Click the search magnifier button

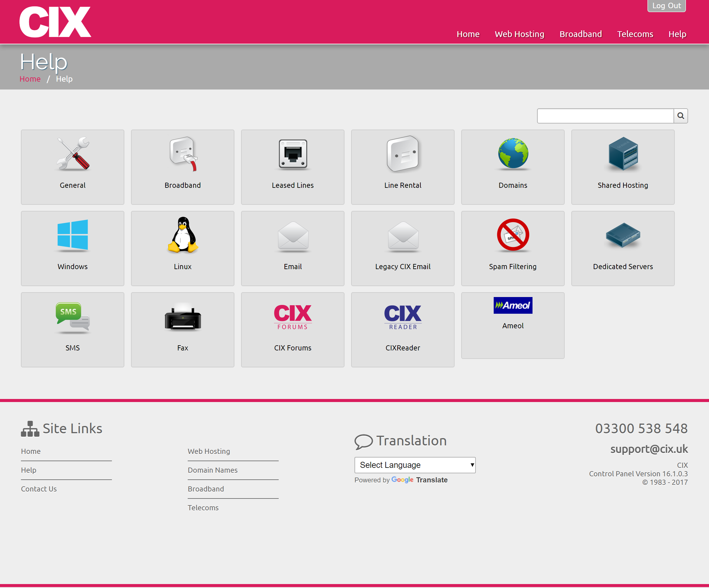[680, 116]
